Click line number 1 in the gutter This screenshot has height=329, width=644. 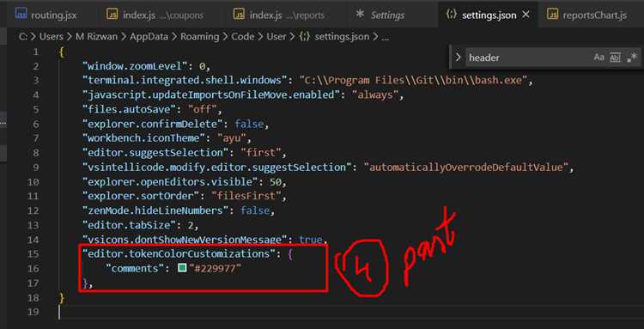click(x=36, y=52)
